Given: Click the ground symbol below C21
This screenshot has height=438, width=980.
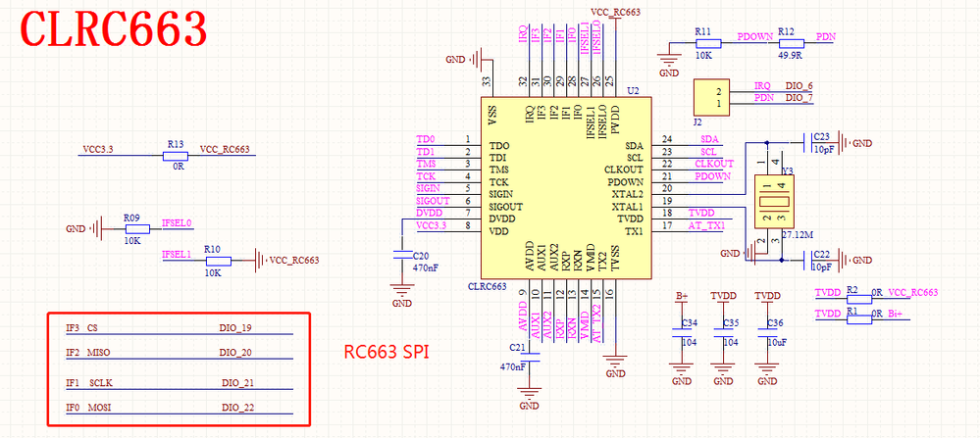Looking at the screenshot, I should point(530,393).
